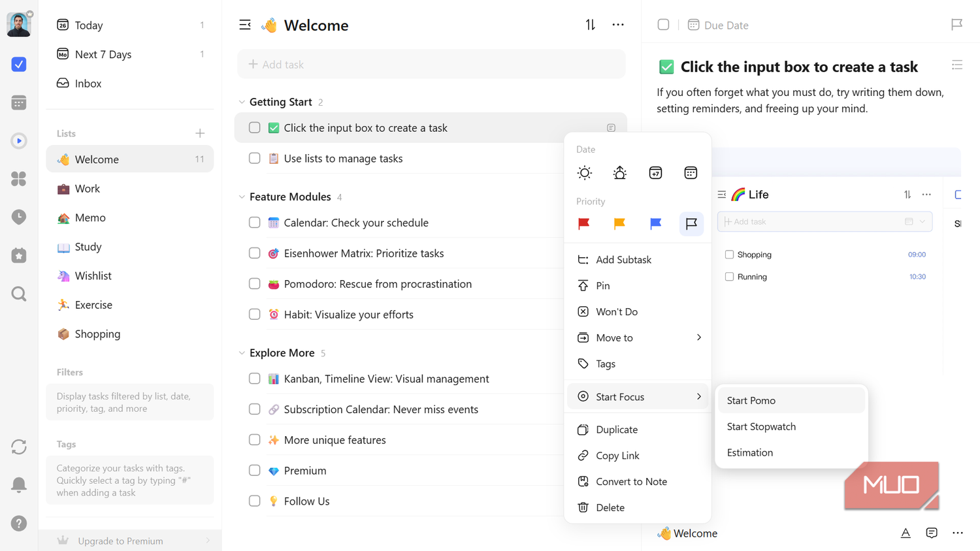
Task: Open the Eisenhower Matrix four-leaf icon
Action: pyautogui.click(x=19, y=179)
